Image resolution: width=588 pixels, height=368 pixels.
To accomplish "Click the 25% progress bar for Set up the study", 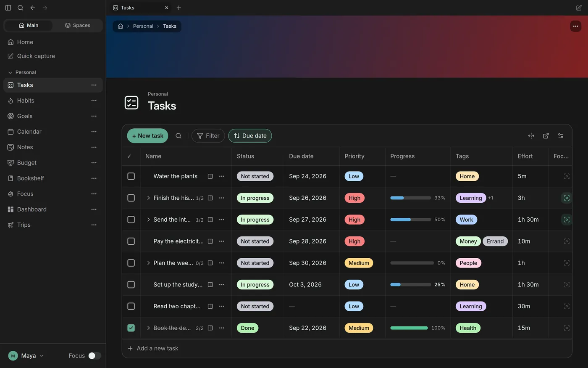I will [x=411, y=285].
